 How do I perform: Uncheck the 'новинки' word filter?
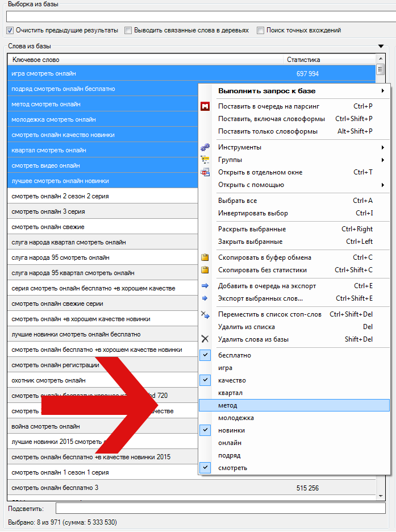(205, 430)
